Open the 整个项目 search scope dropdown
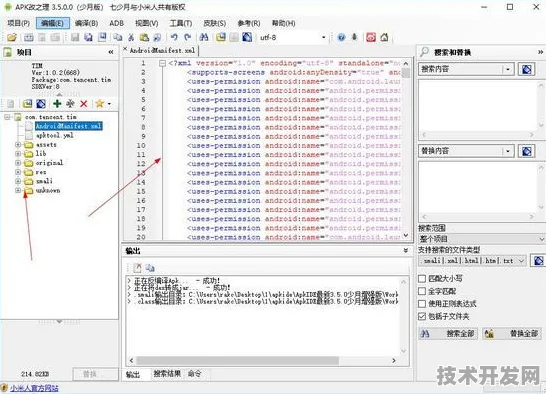Image resolution: width=546 pixels, height=394 pixels. point(541,239)
